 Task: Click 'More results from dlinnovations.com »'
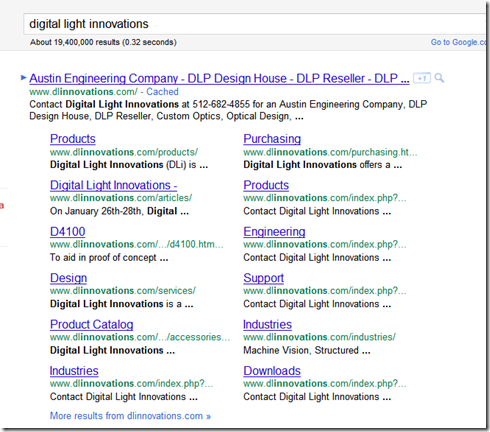point(130,416)
